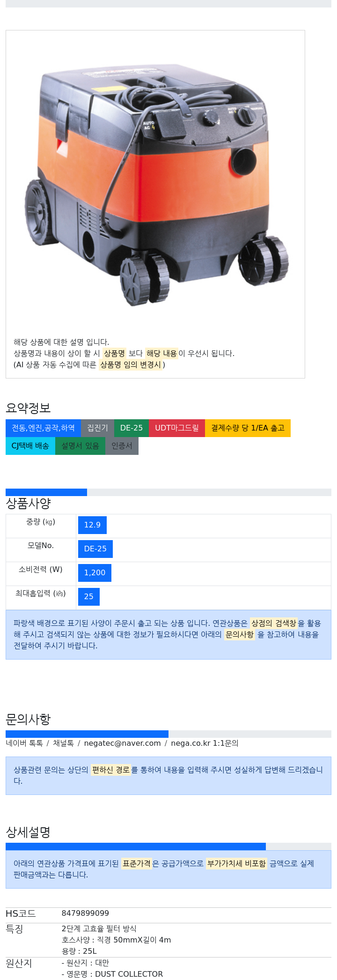Click the 설명서 있음 tag

point(80,445)
